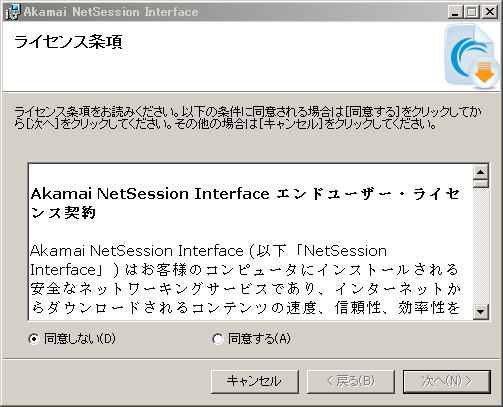Select the 同意しない(D) radio button
Screen dimensions: 503x407
coord(34,339)
